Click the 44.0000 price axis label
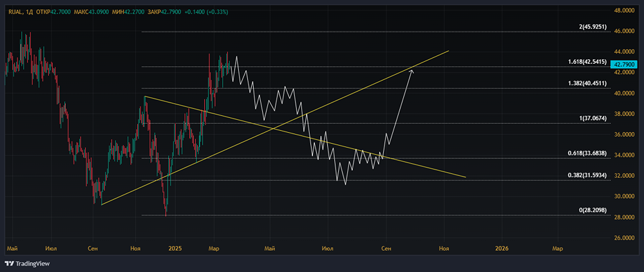This screenshot has width=644, height=272. (623, 52)
